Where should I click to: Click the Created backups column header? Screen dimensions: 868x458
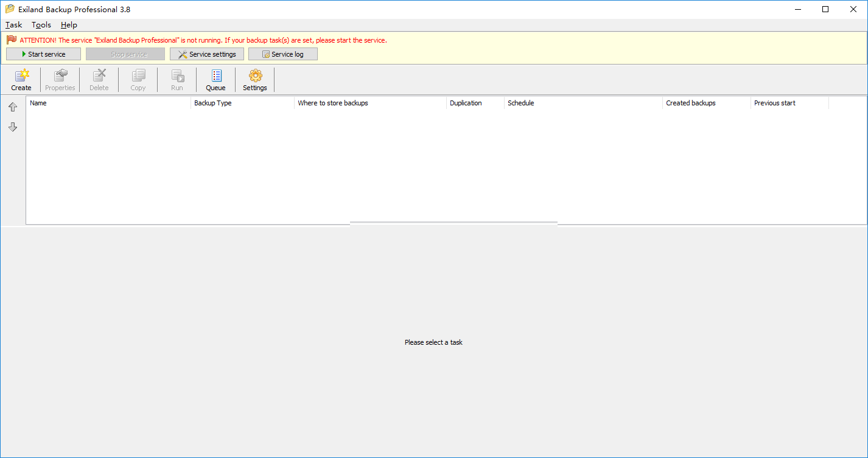(707, 103)
